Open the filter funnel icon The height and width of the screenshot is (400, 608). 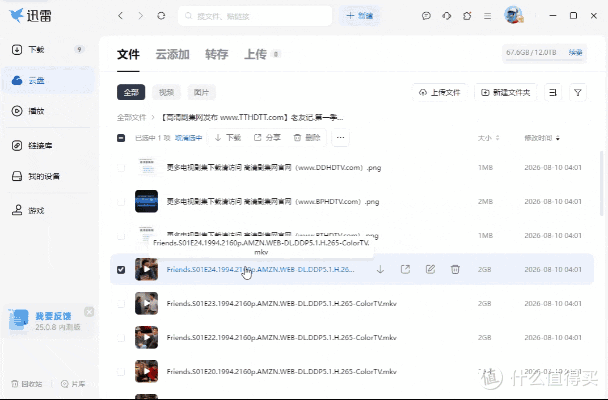coord(578,92)
